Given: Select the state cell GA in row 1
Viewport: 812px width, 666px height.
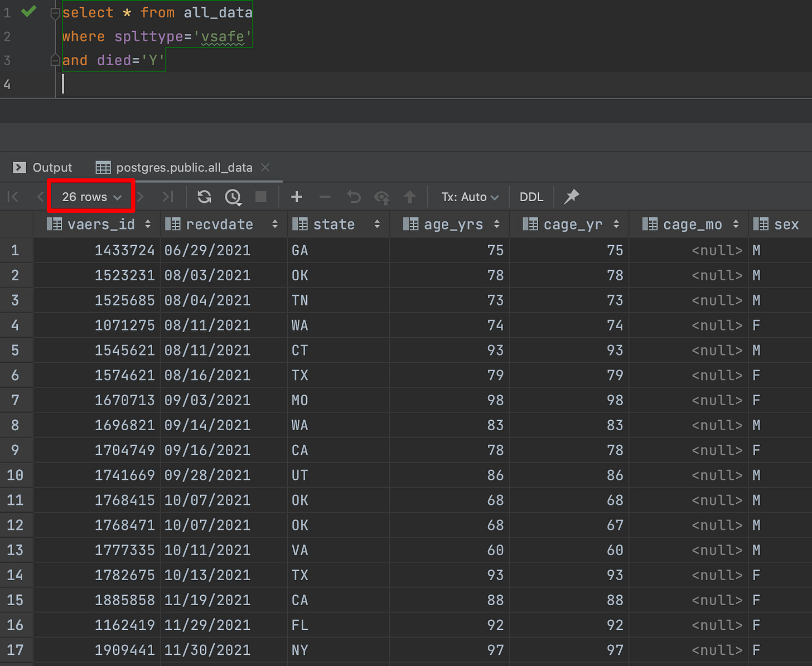Looking at the screenshot, I should [x=300, y=250].
